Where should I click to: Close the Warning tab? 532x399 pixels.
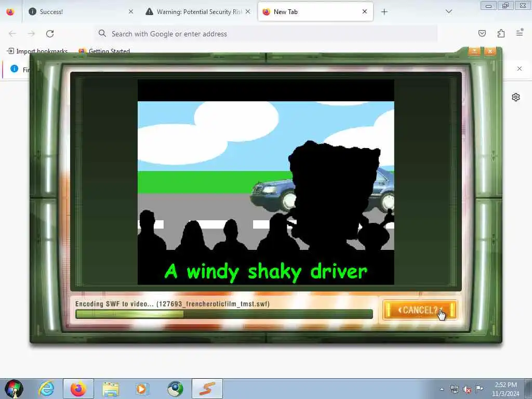click(x=248, y=11)
